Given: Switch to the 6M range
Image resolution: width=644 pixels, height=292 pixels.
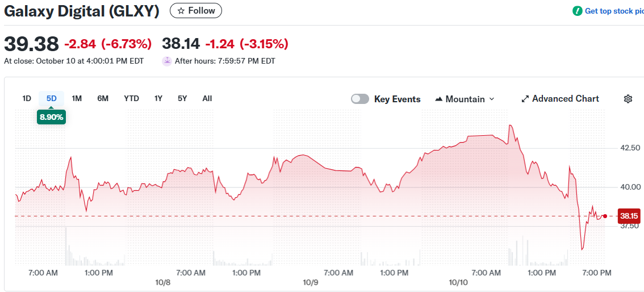Looking at the screenshot, I should tap(103, 98).
